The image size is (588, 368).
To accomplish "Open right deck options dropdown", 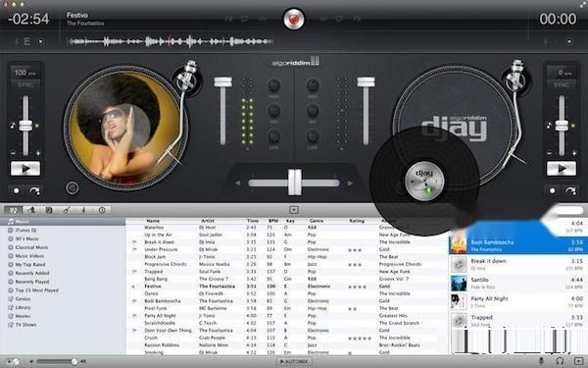I will click(x=569, y=41).
